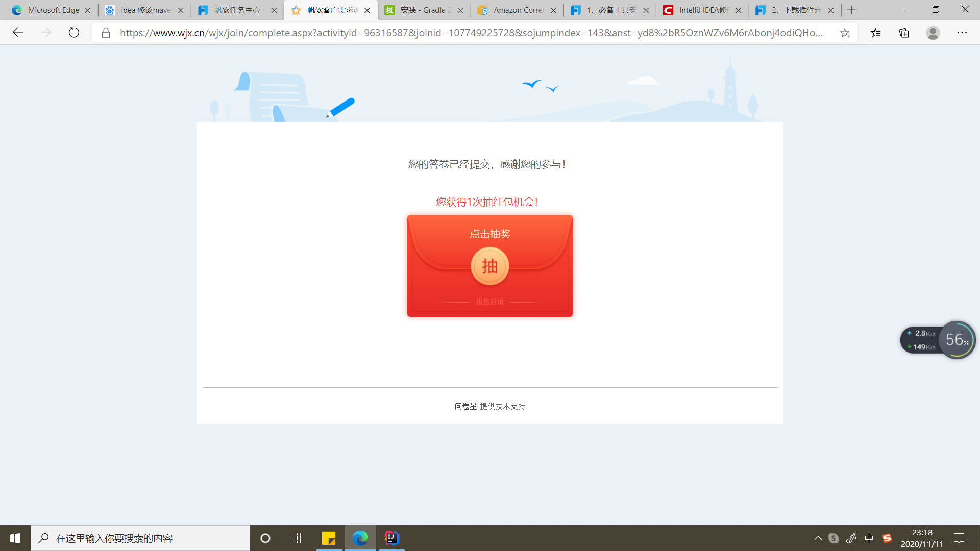This screenshot has height=551, width=980.
Task: Open the Windows Start menu
Action: [x=15, y=538]
